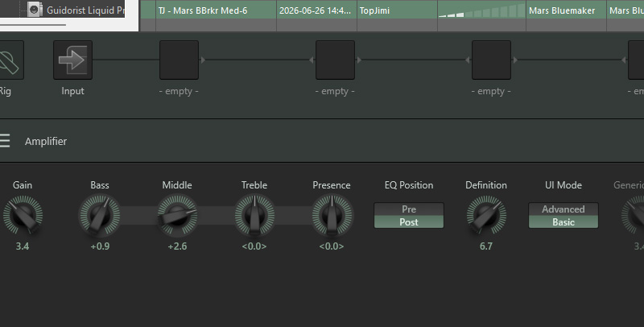
Task: Click the Bass value +0.9
Action: coord(100,246)
